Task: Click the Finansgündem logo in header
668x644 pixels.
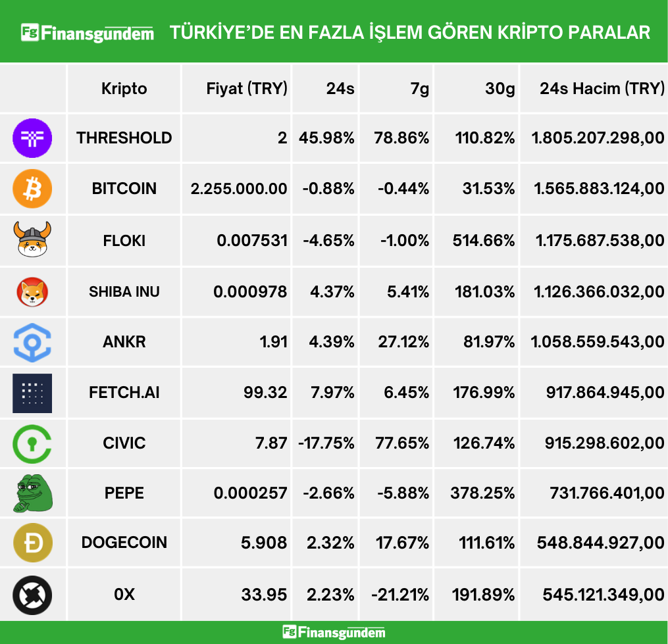Action: click(88, 32)
